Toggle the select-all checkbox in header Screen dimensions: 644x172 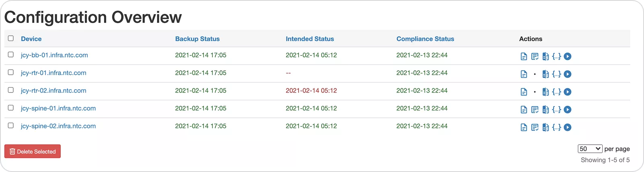click(11, 39)
